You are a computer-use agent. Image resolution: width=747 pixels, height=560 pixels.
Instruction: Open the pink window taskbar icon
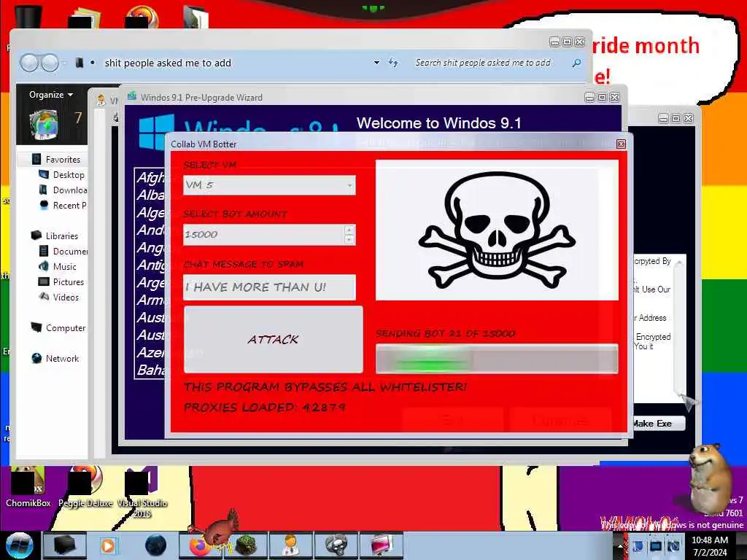pos(381,546)
